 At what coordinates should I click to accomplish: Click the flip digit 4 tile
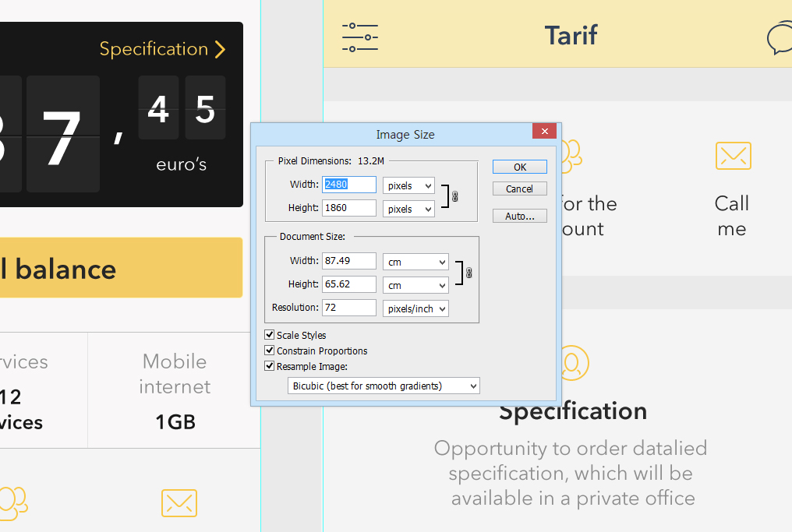(158, 107)
